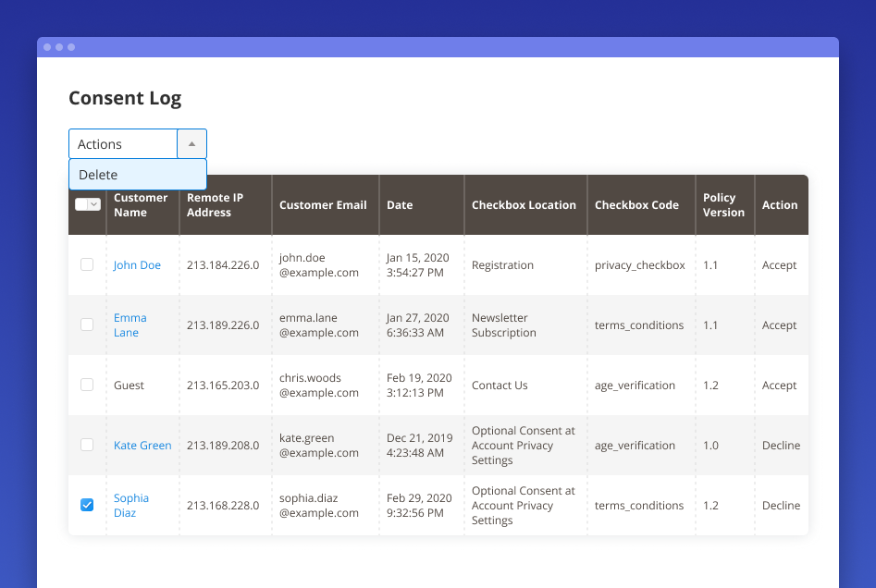The height and width of the screenshot is (588, 876).
Task: Open Kate Green's customer link
Action: pos(142,445)
